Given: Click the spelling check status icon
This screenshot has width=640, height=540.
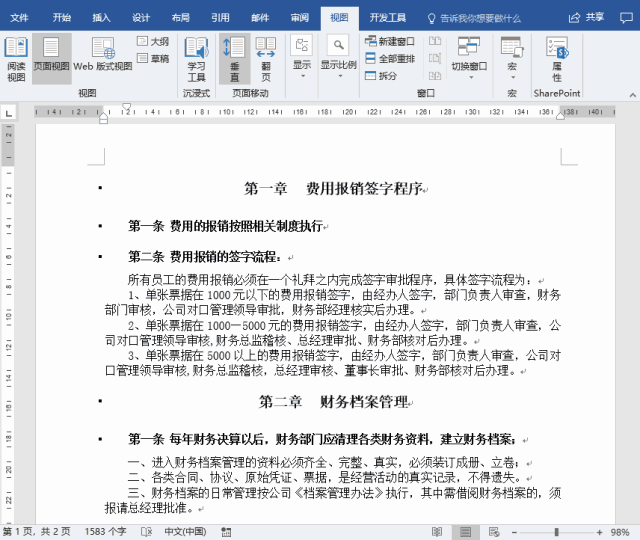Looking at the screenshot, I should point(146,532).
